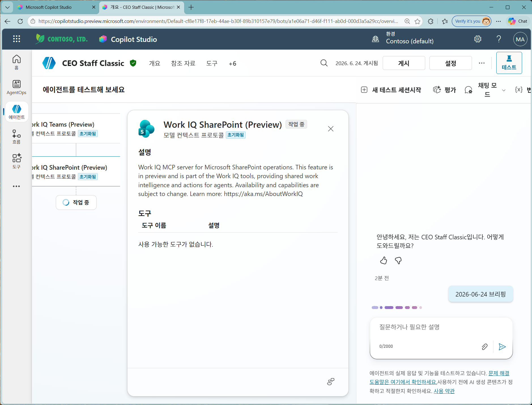Go back in browser history

(x=7, y=21)
